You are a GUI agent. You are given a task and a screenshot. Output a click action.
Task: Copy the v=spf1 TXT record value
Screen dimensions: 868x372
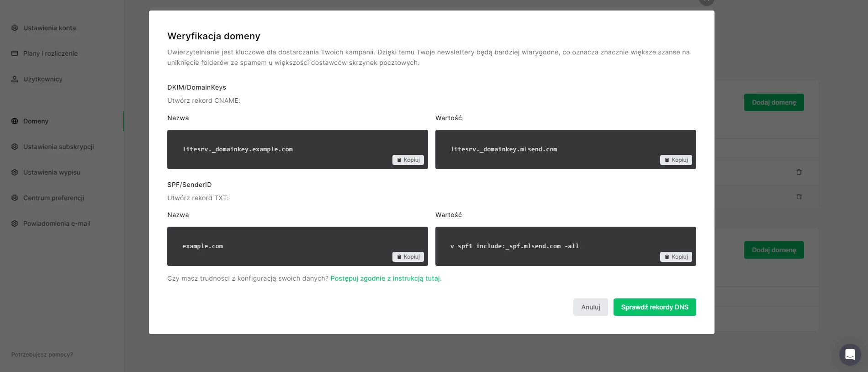pyautogui.click(x=676, y=257)
